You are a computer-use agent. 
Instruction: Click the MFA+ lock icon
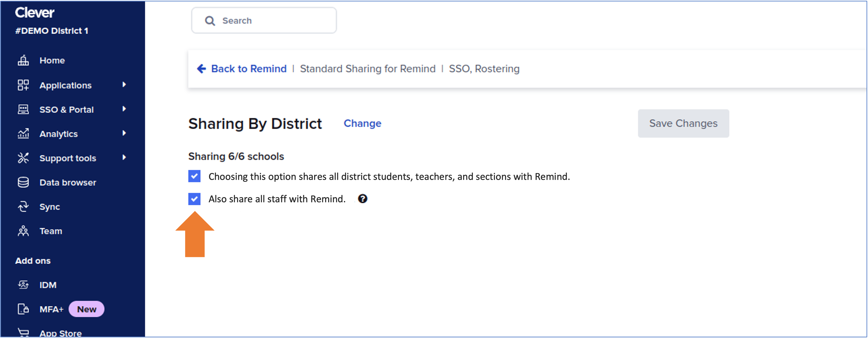tap(23, 309)
